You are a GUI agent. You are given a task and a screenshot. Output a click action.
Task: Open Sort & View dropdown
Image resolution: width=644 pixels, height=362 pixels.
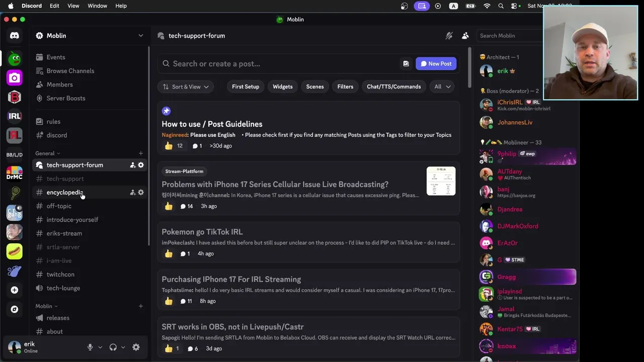click(186, 86)
